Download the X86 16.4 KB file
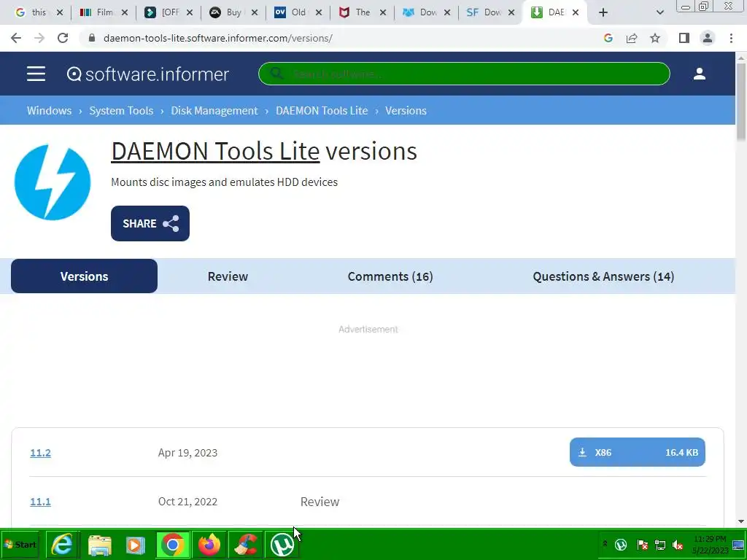This screenshot has width=747, height=560. [x=638, y=452]
